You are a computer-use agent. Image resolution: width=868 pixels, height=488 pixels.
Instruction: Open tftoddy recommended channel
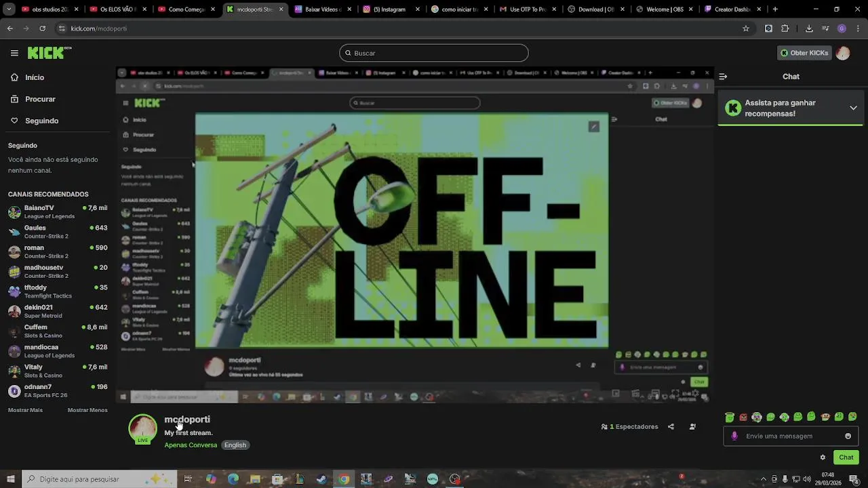(57, 291)
